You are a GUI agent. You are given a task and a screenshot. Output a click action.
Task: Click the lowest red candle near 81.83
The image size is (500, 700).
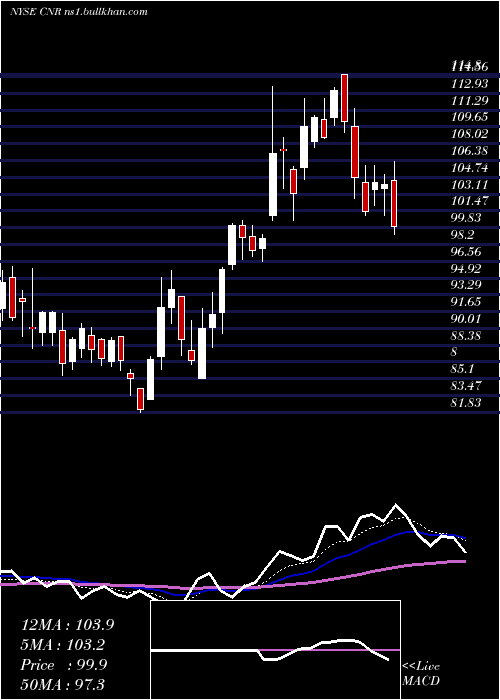(x=141, y=399)
